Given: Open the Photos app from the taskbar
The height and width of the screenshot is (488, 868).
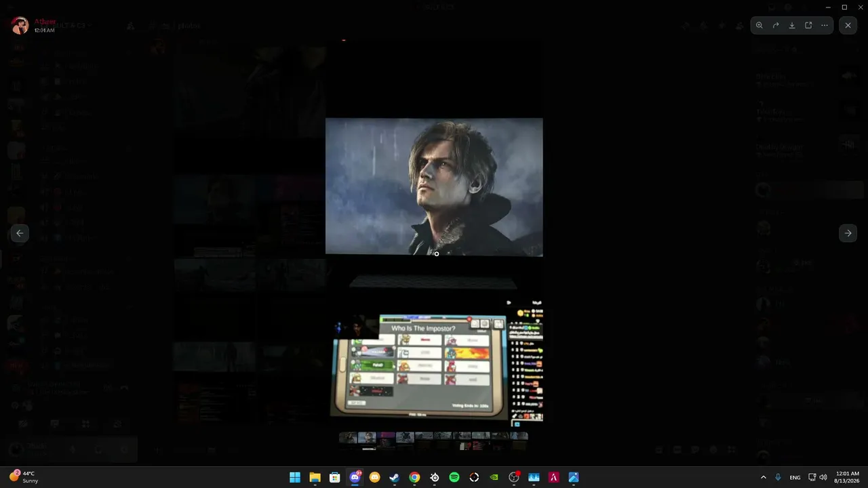Looking at the screenshot, I should tap(574, 477).
